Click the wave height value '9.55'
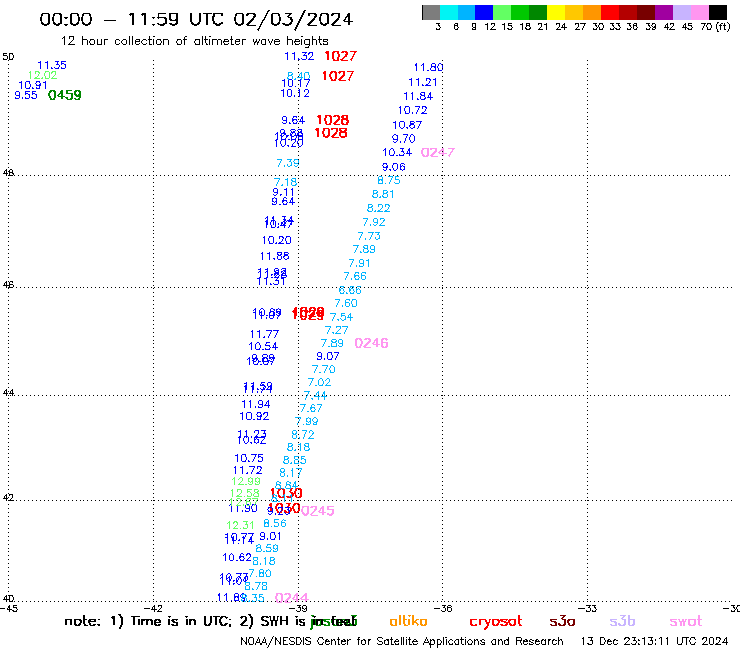This screenshot has height=650, width=740. 26,95
